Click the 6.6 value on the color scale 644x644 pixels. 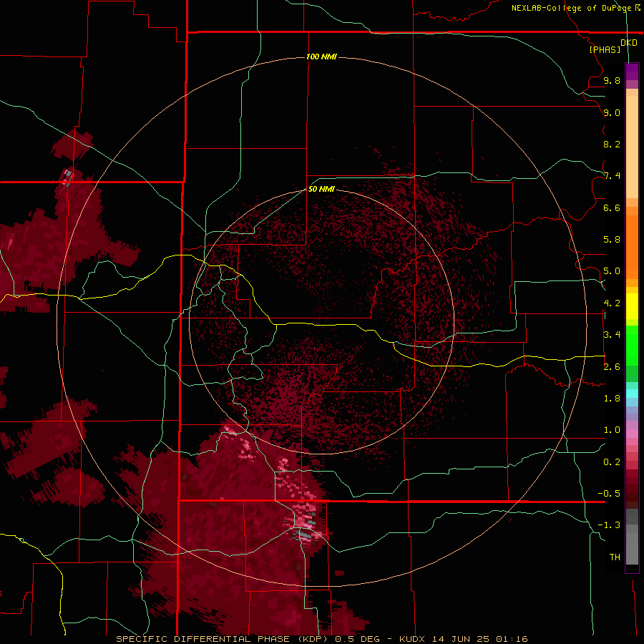(612, 208)
